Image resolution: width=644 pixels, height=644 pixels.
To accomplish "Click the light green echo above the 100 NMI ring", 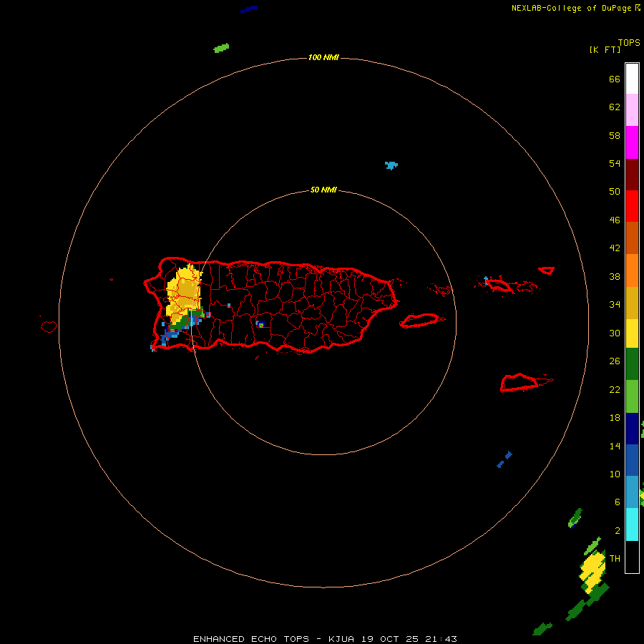I will [221, 48].
